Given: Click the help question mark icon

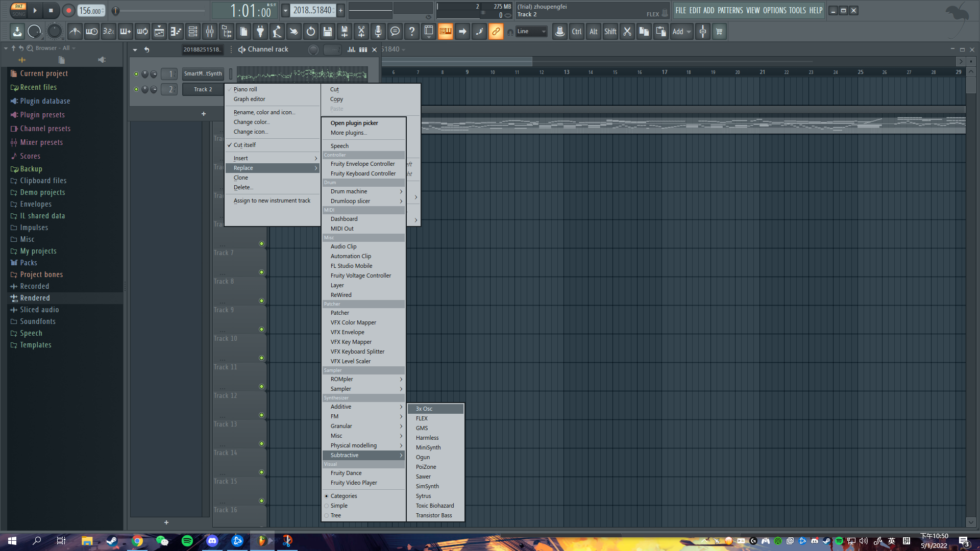Looking at the screenshot, I should pyautogui.click(x=411, y=32).
